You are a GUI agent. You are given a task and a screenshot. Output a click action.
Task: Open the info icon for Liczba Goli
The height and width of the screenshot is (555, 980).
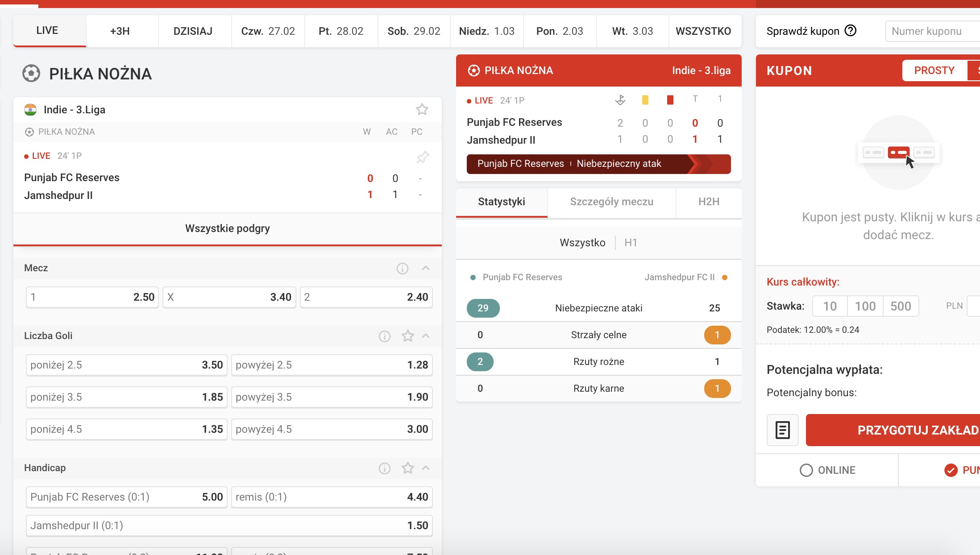pos(385,336)
